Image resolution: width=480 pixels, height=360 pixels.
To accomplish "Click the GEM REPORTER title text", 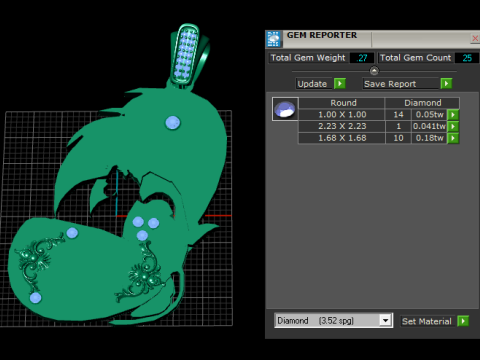I will 322,35.
